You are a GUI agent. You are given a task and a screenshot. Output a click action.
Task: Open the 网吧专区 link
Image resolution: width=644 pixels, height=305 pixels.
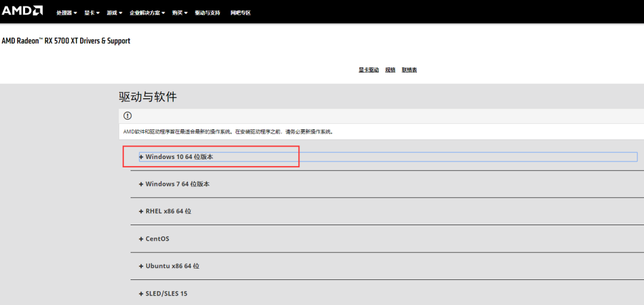pos(241,13)
